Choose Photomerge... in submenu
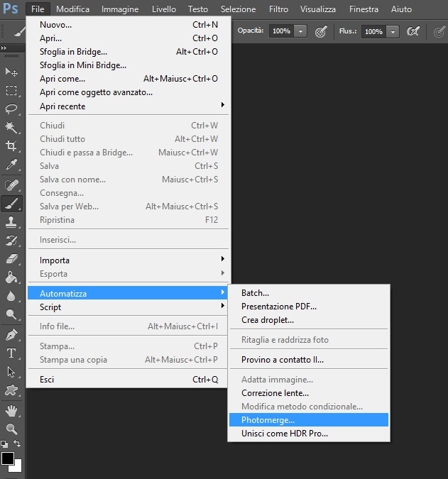Viewport: 448px width, 479px height. [x=309, y=420]
